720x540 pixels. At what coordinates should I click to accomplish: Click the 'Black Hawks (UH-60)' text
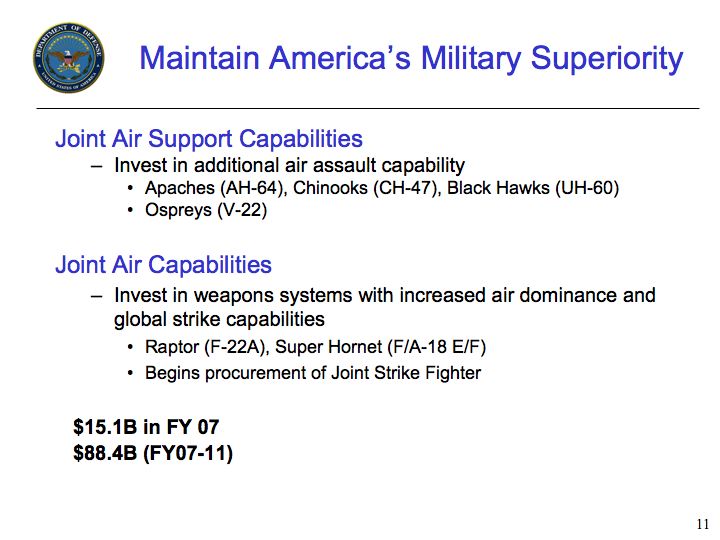pos(533,188)
